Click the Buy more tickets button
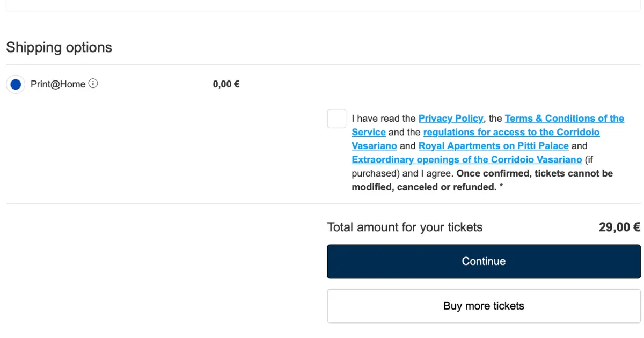The width and height of the screenshot is (644, 338). point(484,306)
